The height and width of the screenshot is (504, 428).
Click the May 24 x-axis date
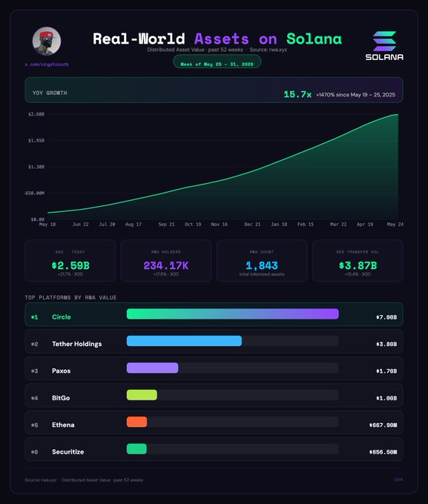tap(395, 225)
